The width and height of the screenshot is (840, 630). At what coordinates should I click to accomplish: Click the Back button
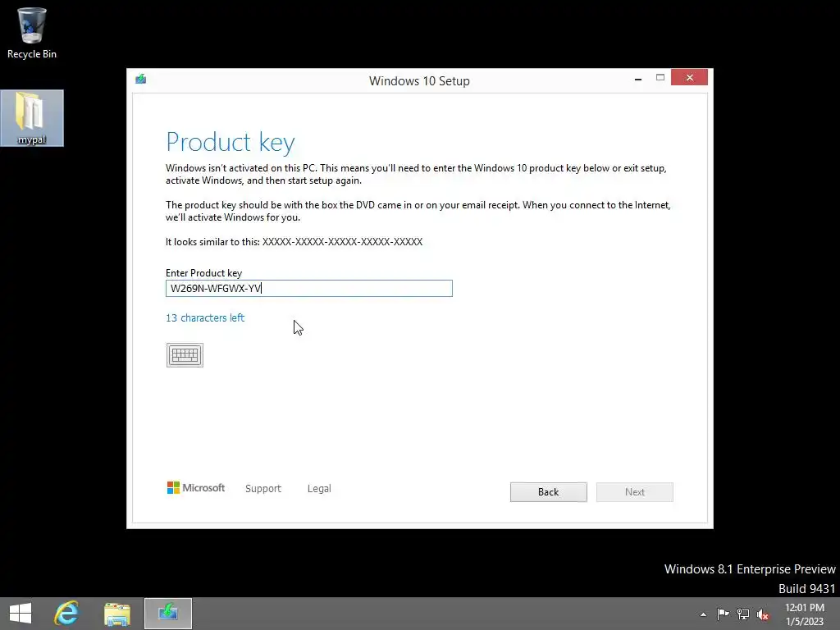point(549,492)
